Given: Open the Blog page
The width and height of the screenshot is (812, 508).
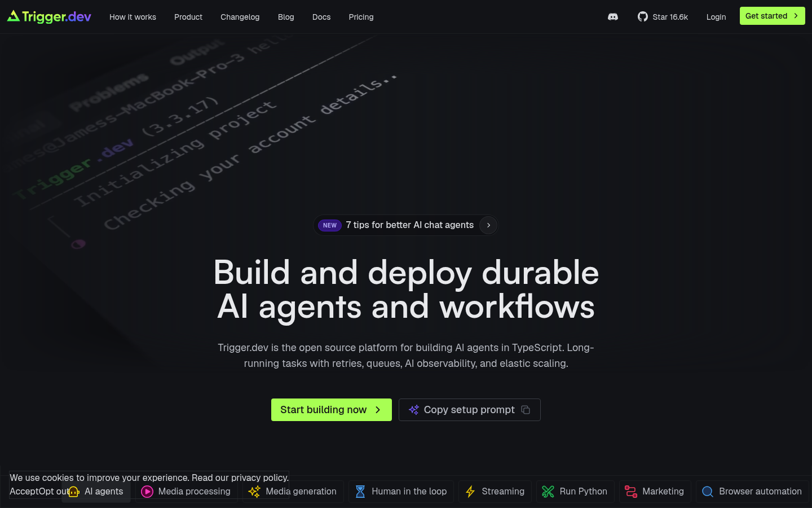Looking at the screenshot, I should coord(286,17).
